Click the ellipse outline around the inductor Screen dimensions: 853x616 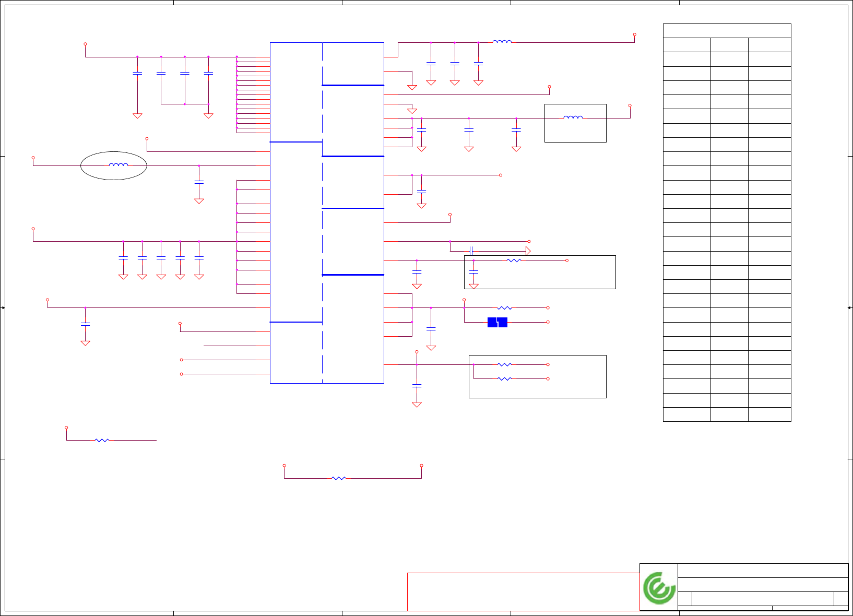point(114,165)
